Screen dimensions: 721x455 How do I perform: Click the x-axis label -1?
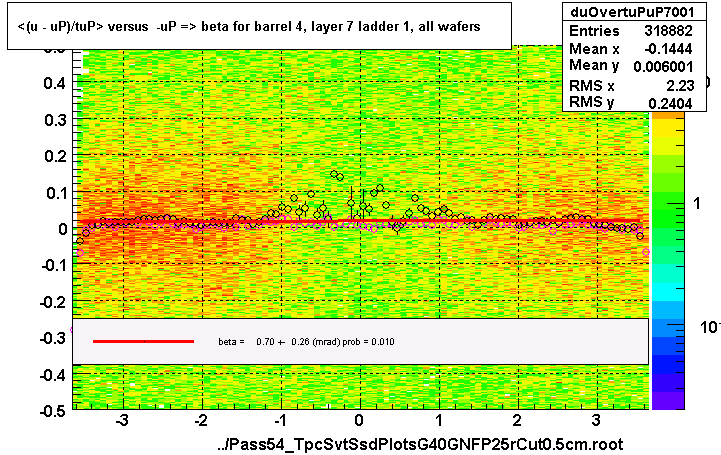(280, 420)
